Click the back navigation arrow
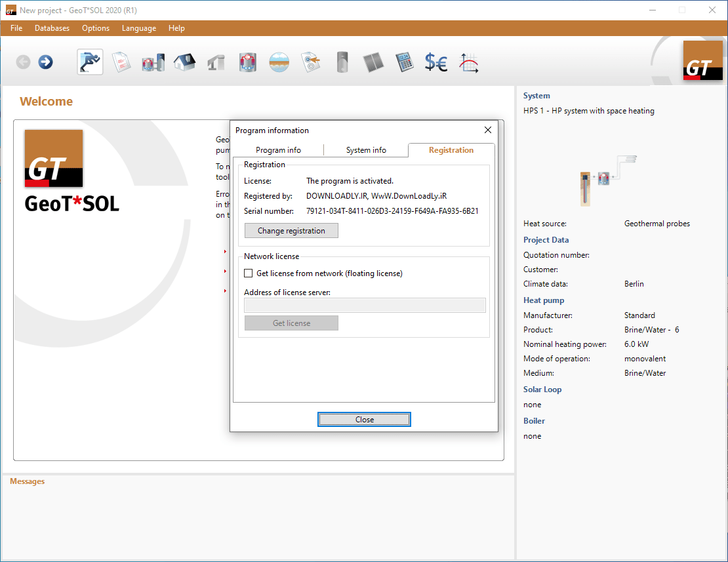This screenshot has width=728, height=562. coord(23,62)
